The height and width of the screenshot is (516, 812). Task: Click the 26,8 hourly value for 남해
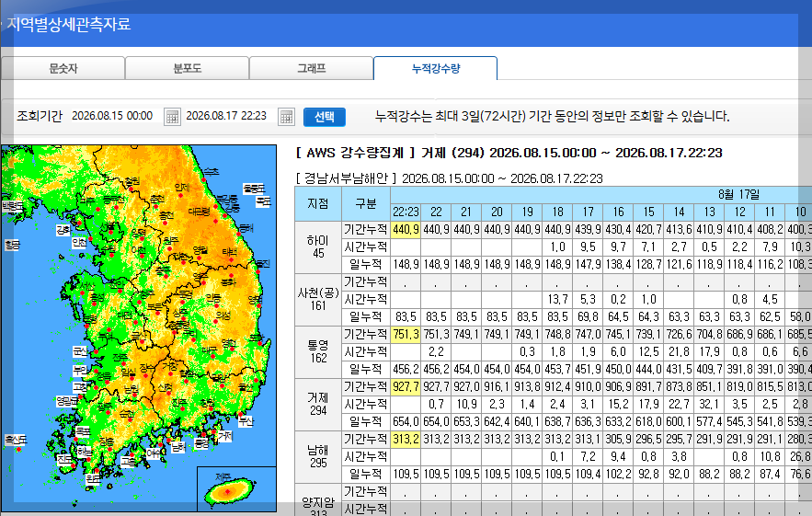(x=801, y=456)
